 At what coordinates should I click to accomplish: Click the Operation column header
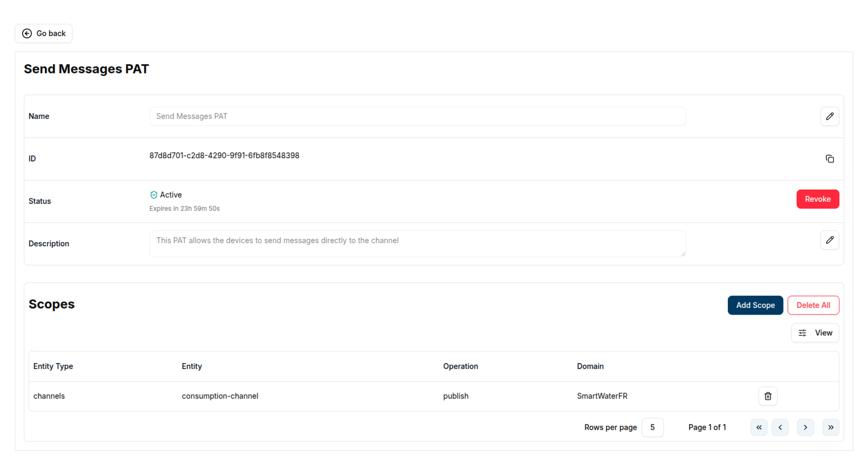click(460, 366)
